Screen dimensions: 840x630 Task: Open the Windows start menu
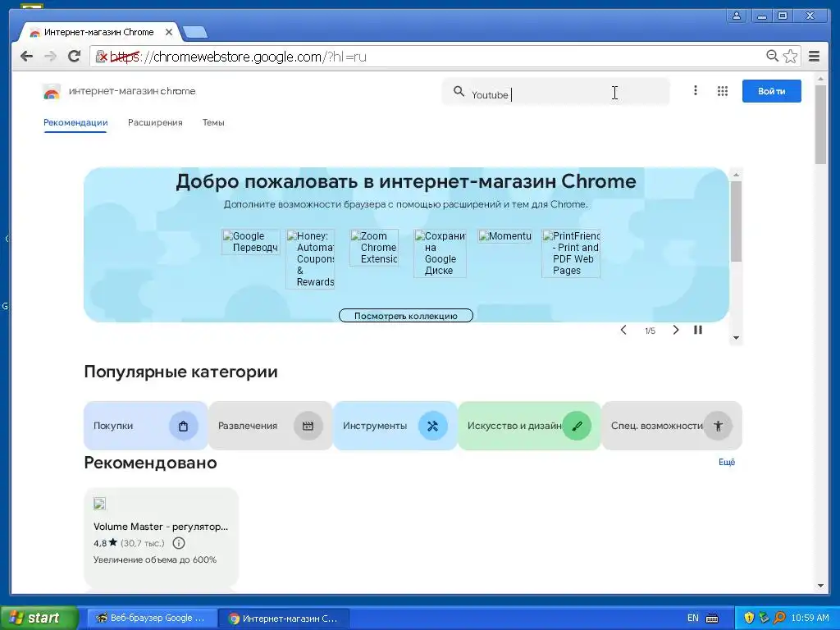(39, 618)
